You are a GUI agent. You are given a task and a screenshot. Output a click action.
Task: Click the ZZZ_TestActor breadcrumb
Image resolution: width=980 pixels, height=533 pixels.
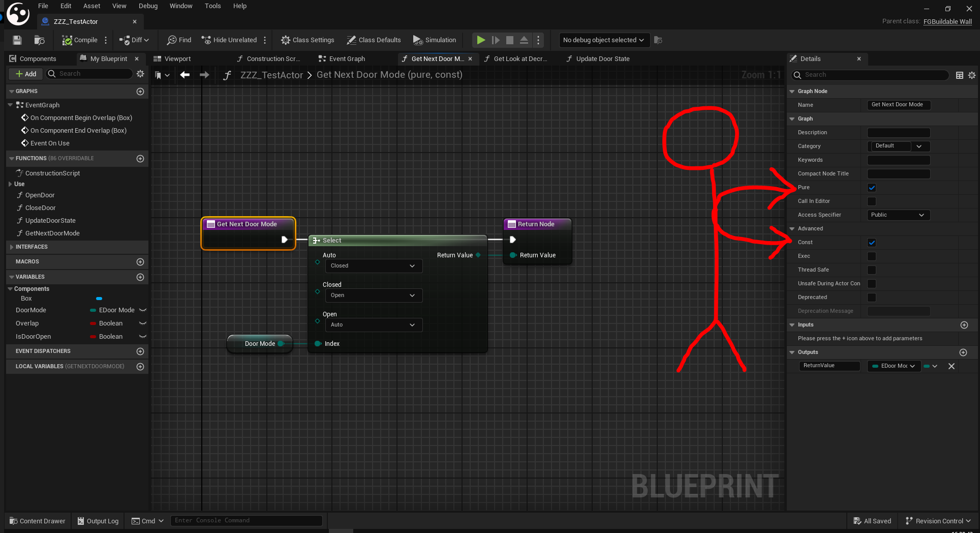[x=271, y=75]
